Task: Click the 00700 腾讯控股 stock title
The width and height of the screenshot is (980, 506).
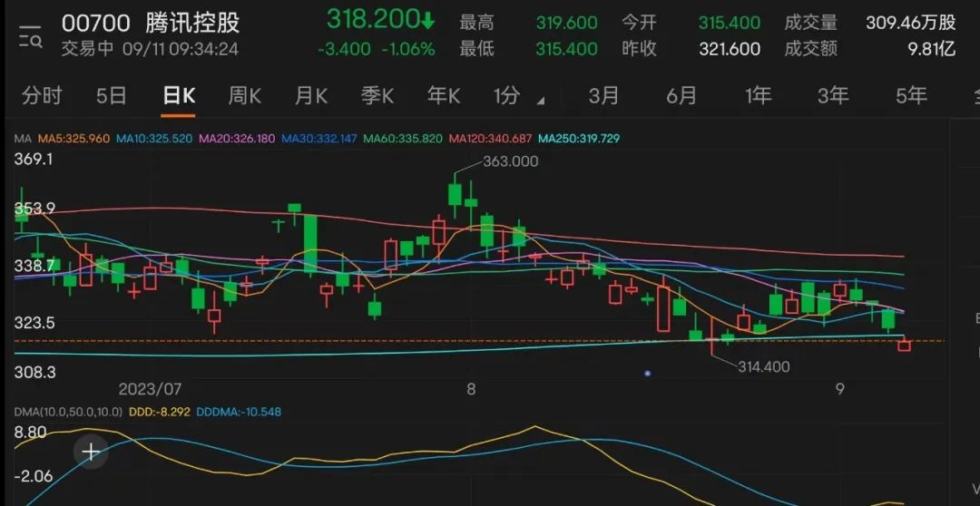Action: (150, 23)
